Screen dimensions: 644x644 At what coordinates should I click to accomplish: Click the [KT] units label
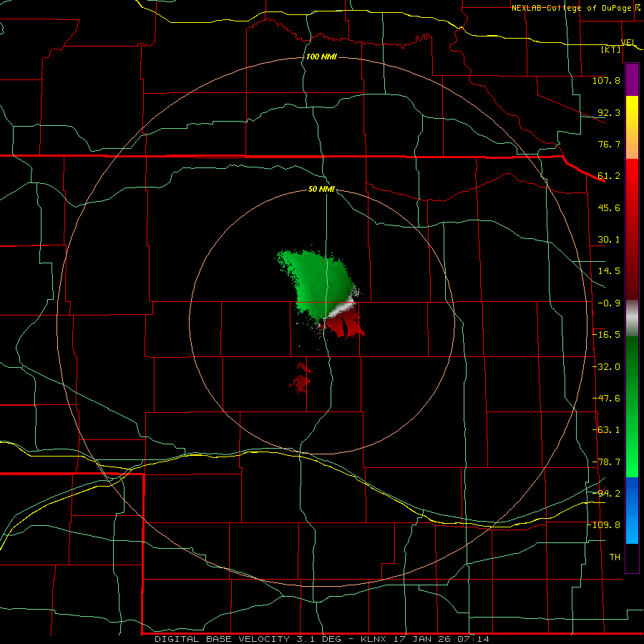click(x=611, y=49)
